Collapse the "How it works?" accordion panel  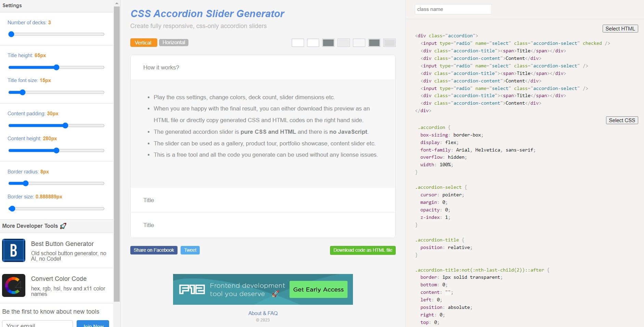click(x=263, y=67)
